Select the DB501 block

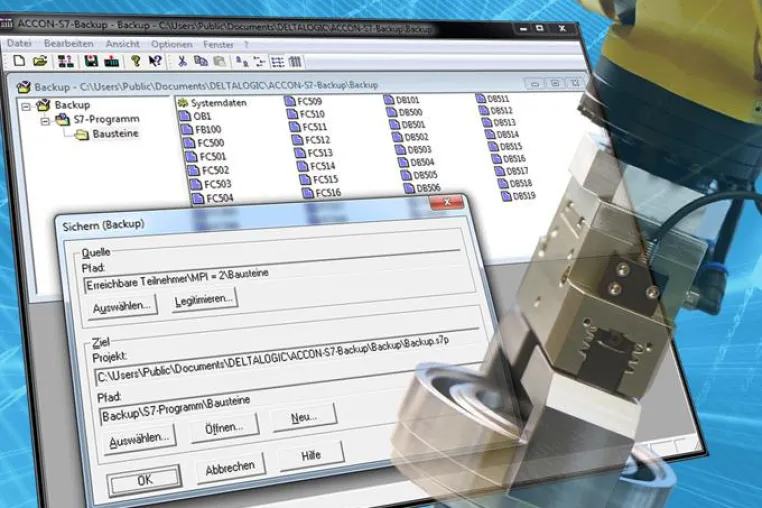click(x=408, y=124)
